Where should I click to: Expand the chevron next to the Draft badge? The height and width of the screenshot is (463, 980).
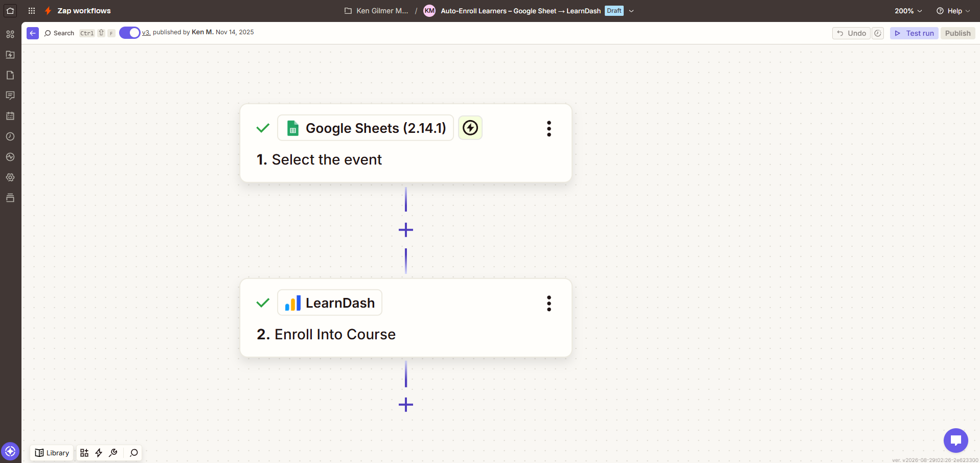pos(631,11)
